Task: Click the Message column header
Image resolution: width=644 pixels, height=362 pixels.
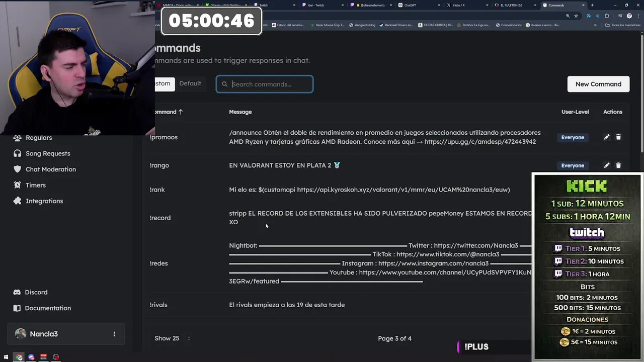Action: (240, 112)
